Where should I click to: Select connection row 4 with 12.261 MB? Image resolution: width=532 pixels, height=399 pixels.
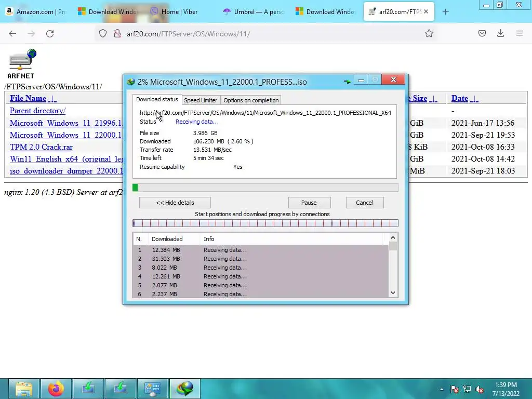tap(261, 276)
